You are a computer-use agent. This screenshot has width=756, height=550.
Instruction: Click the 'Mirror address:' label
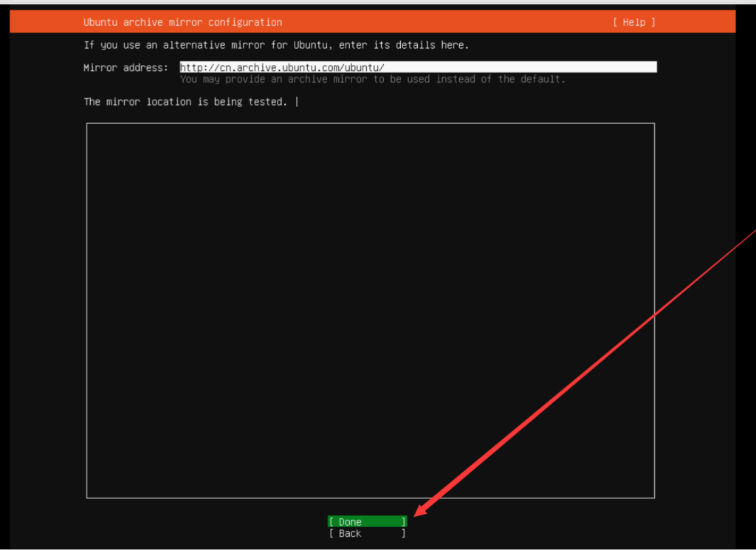(x=126, y=67)
